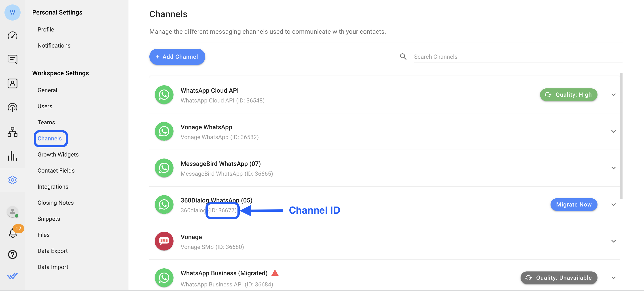
Task: Expand the WhatsApp Cloud API row
Action: [614, 95]
